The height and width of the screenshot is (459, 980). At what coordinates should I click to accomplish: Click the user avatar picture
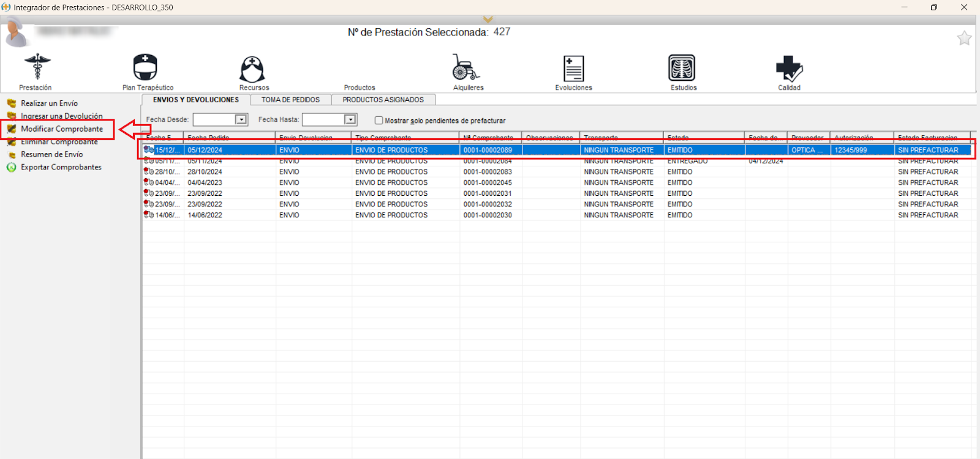16,32
